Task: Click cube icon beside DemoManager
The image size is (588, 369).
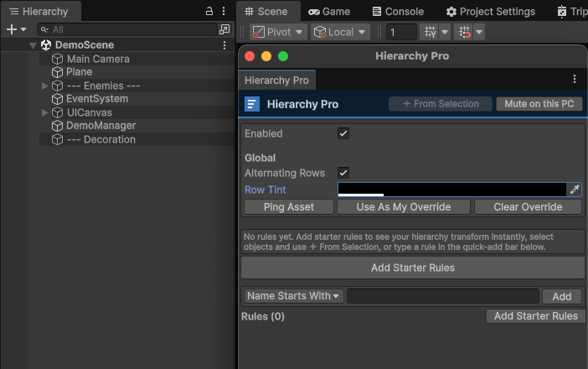Action: click(57, 126)
